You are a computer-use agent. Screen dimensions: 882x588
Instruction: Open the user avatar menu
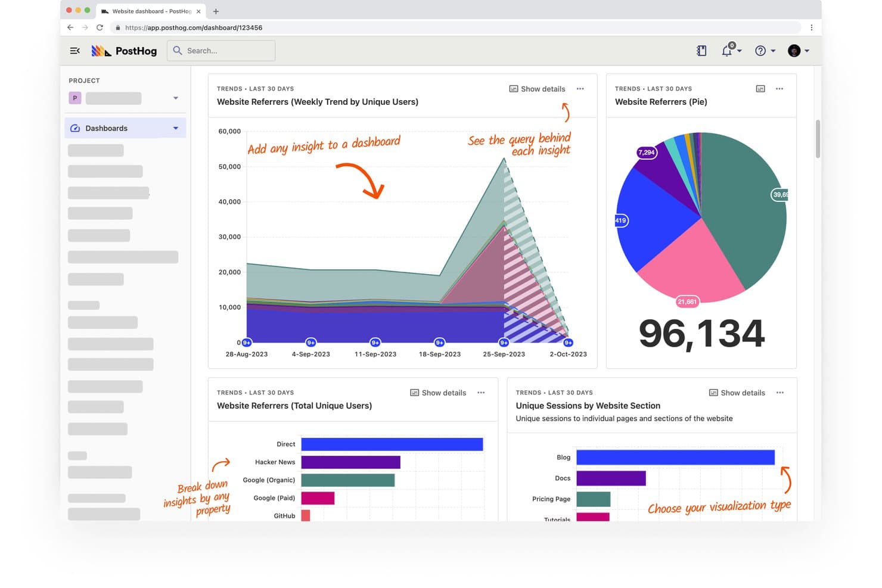tap(798, 51)
